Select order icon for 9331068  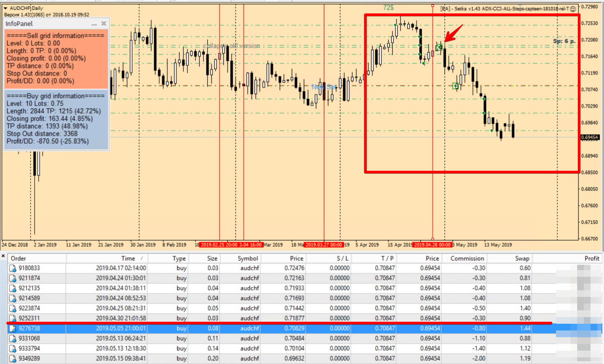tap(13, 339)
